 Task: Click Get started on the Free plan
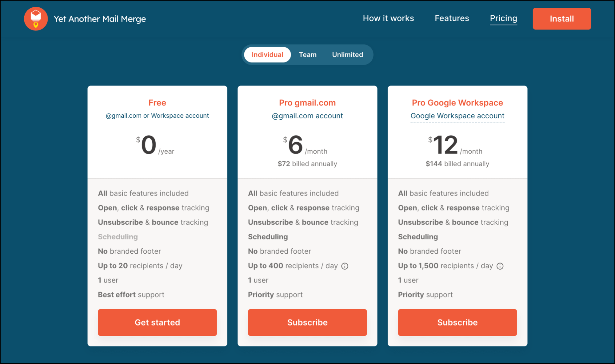(x=157, y=322)
